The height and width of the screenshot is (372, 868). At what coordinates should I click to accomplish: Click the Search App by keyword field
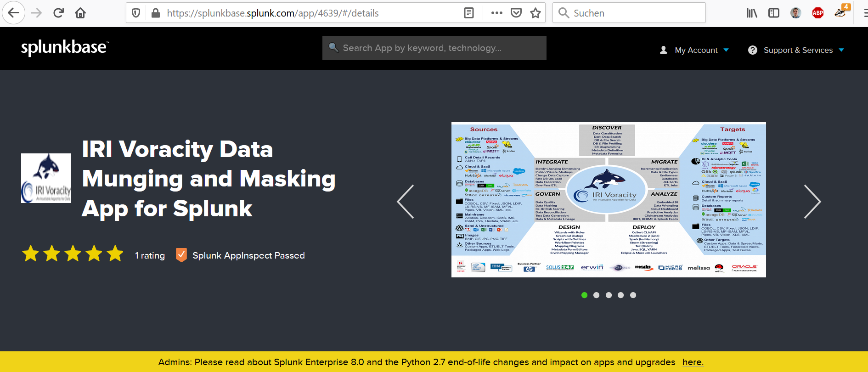(434, 48)
